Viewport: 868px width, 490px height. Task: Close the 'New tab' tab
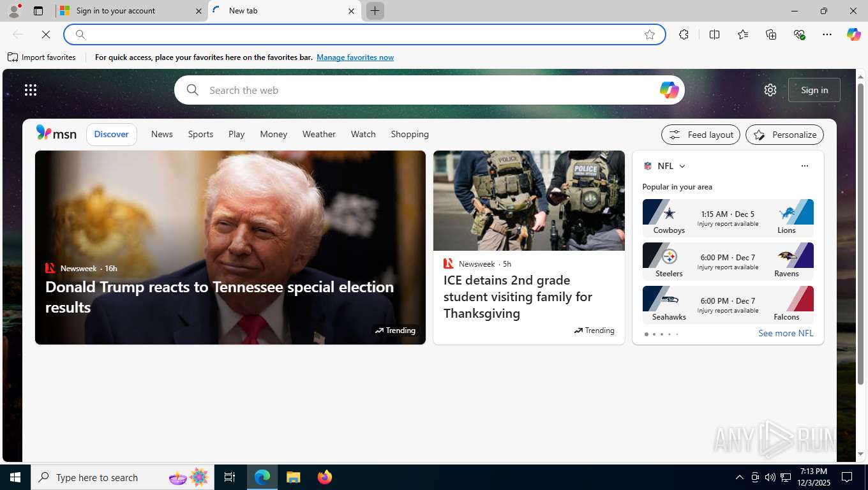[x=351, y=11]
